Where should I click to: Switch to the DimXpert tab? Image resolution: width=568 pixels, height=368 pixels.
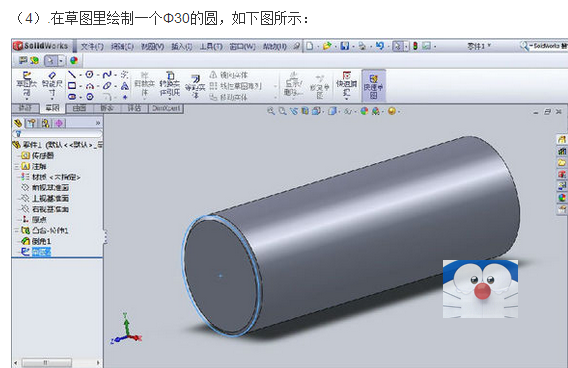[166, 108]
